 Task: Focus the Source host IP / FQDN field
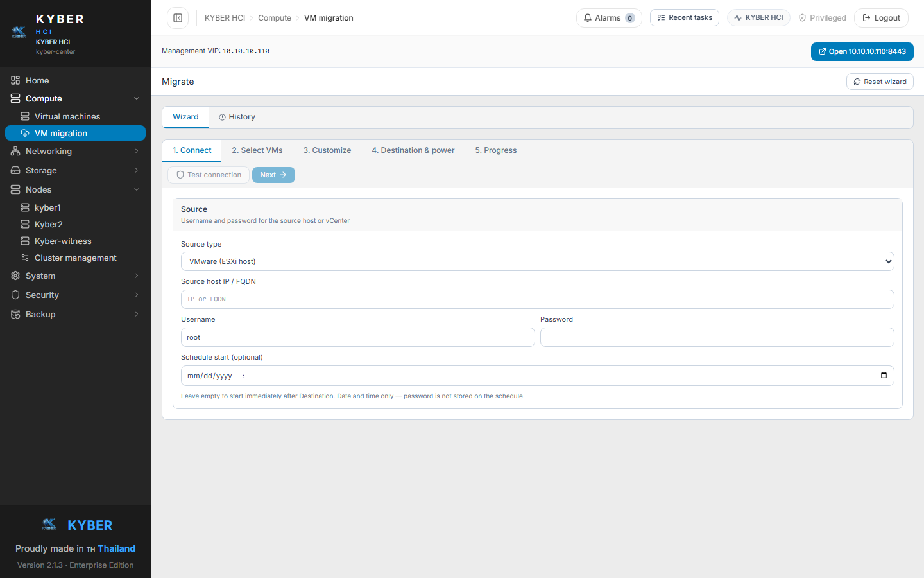(538, 299)
